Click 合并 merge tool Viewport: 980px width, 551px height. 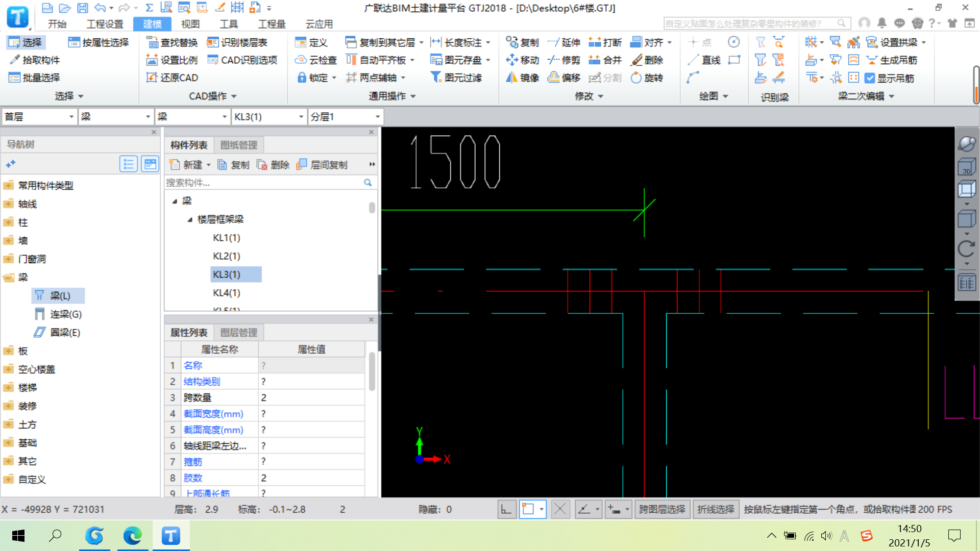[605, 60]
